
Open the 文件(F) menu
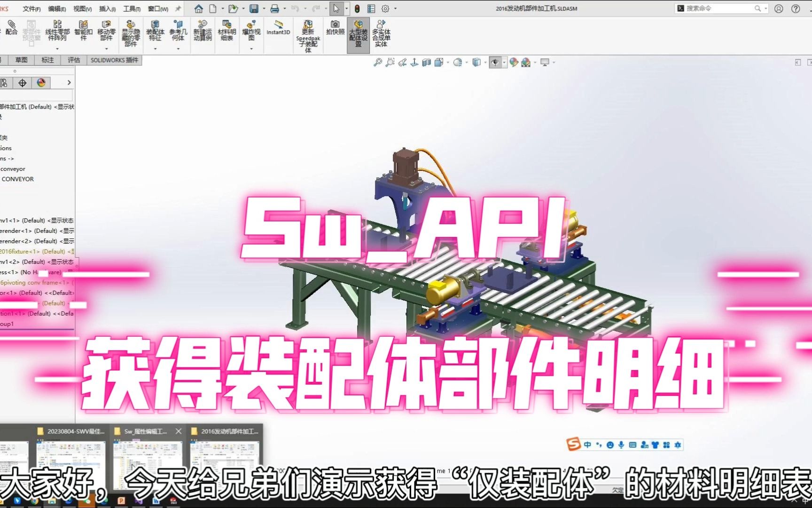(x=31, y=8)
